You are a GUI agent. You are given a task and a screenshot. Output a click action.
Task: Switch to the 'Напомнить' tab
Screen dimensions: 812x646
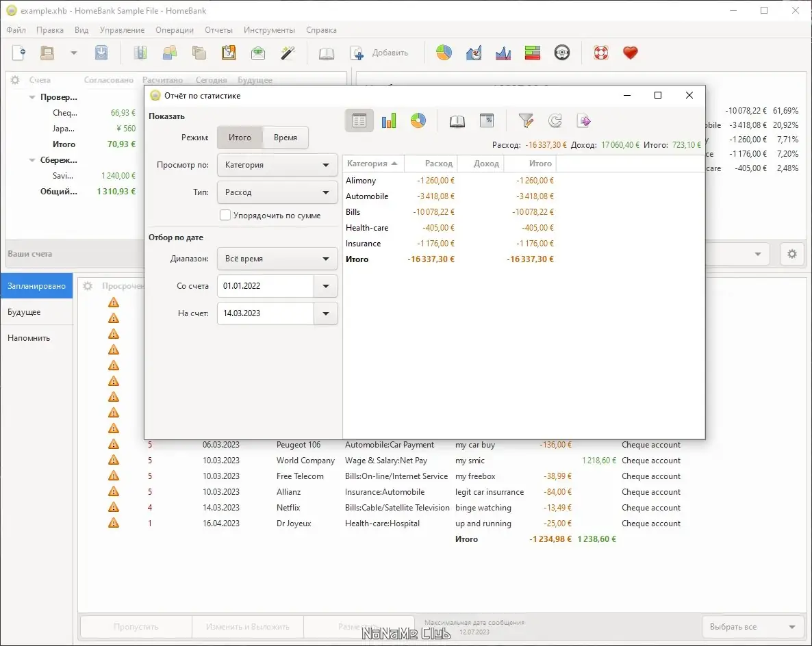(36, 338)
